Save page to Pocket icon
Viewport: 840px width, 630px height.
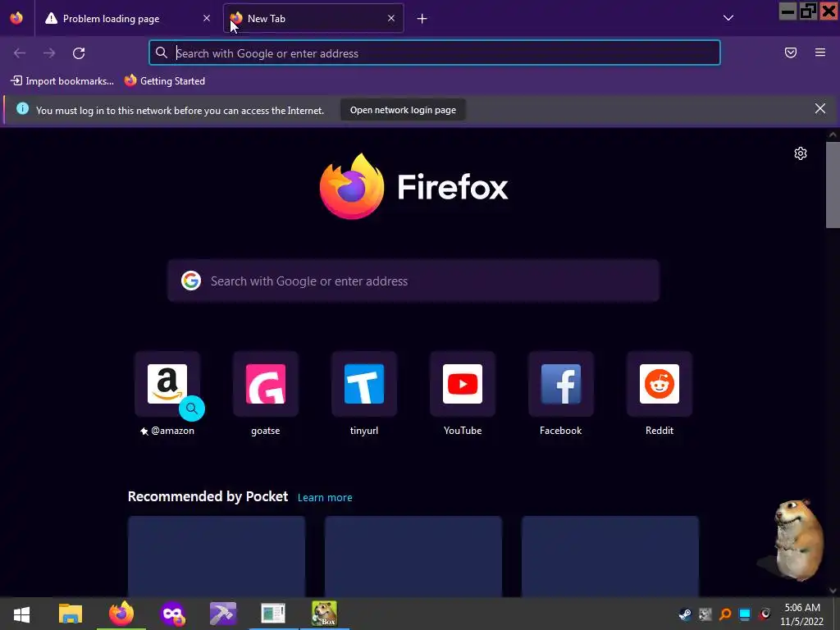click(x=791, y=52)
